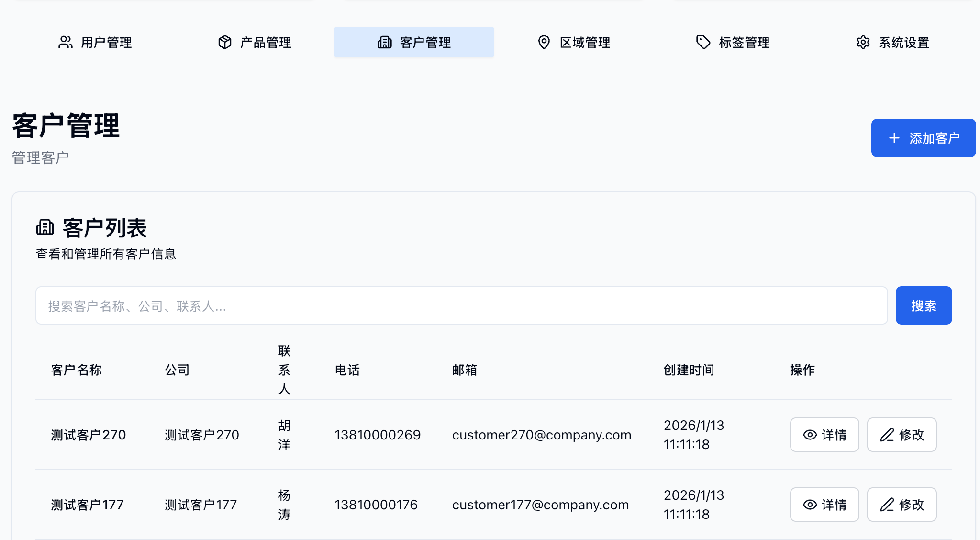Click the building icon in 客户管理 tab
The image size is (980, 540).
click(385, 42)
